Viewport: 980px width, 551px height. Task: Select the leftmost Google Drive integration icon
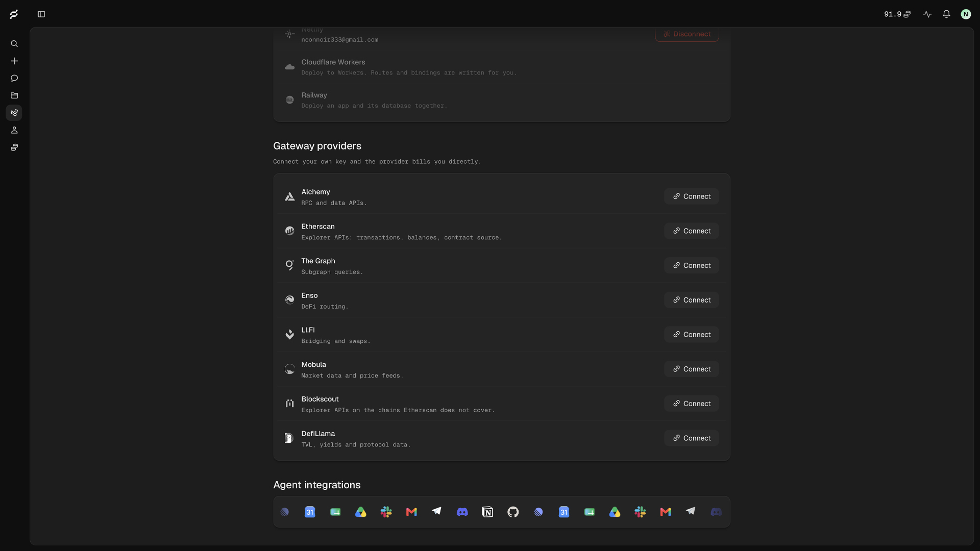361,512
